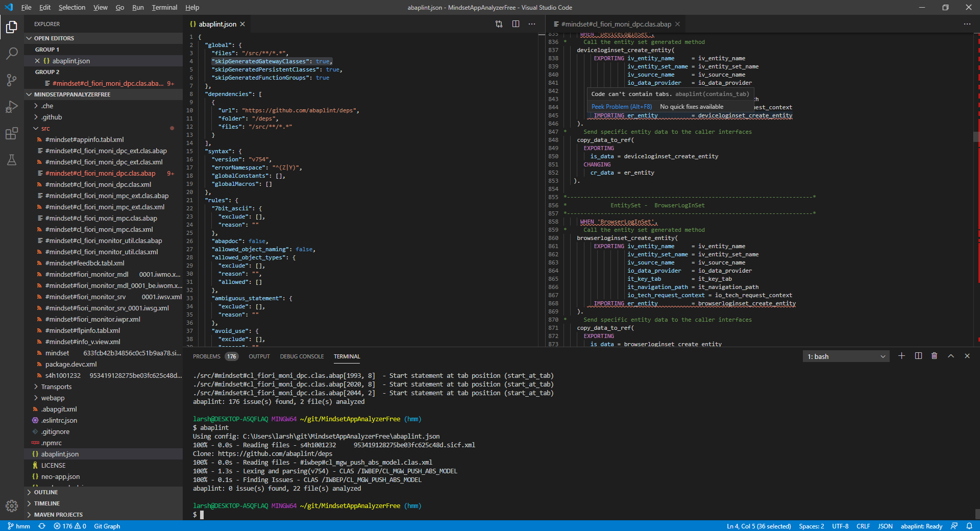Toggle Spaces: 2 indentation setting
Viewport: 980px width, 531px height.
pos(811,526)
